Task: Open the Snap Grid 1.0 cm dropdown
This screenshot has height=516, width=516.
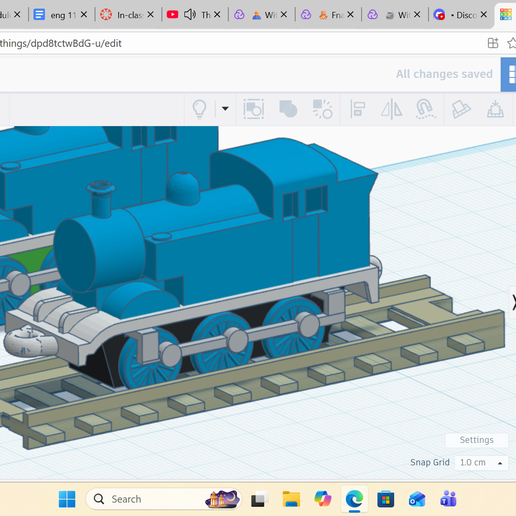Action: (481, 463)
